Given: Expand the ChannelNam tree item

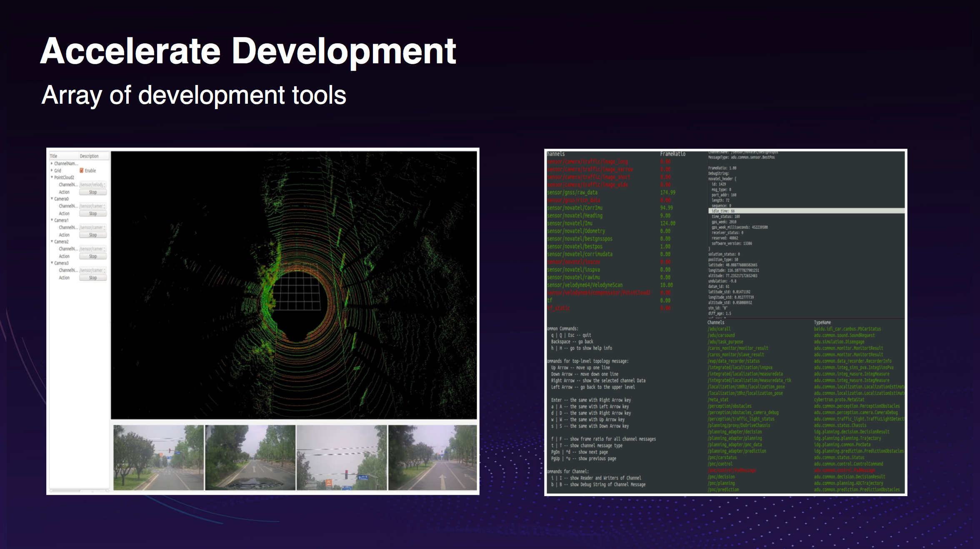Looking at the screenshot, I should coord(52,163).
